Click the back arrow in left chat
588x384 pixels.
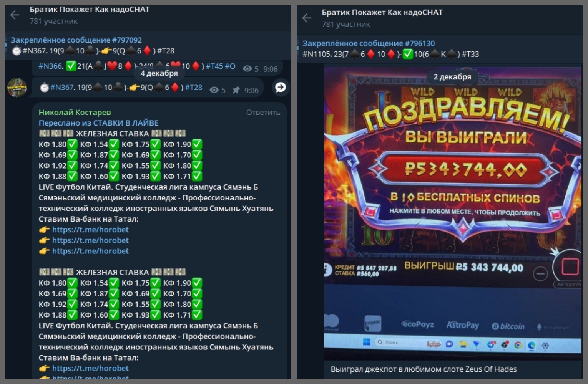pos(15,15)
